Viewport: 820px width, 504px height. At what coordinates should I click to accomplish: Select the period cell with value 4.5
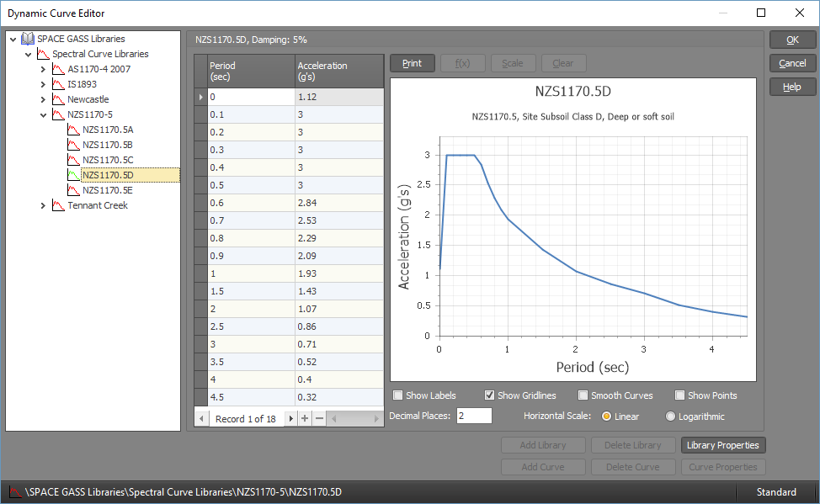pos(251,397)
